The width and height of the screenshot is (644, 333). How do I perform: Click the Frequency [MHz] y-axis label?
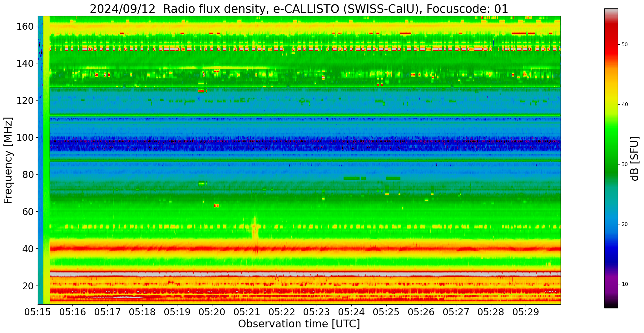point(8,160)
